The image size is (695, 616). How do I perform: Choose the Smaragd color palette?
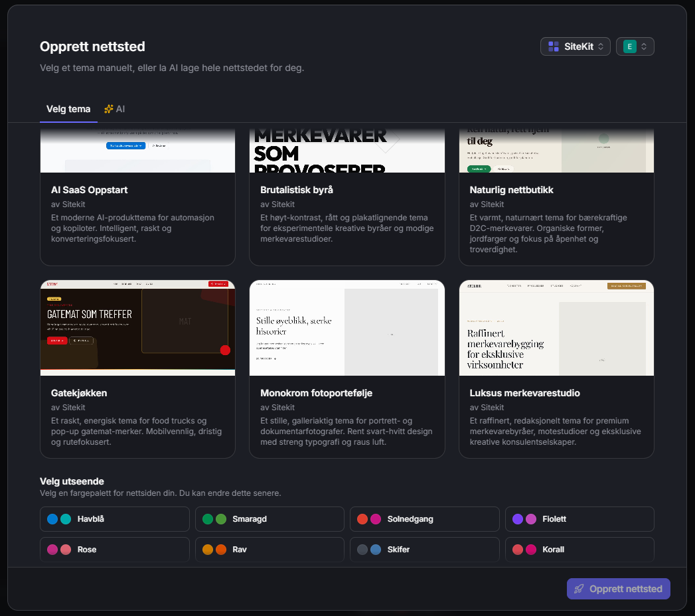tap(270, 519)
